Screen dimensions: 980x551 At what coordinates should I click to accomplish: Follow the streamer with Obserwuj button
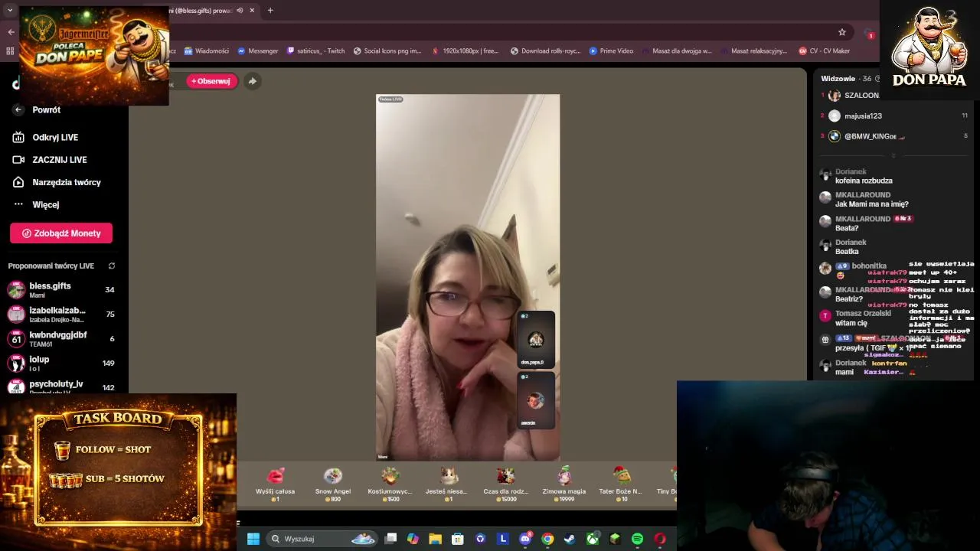point(212,81)
